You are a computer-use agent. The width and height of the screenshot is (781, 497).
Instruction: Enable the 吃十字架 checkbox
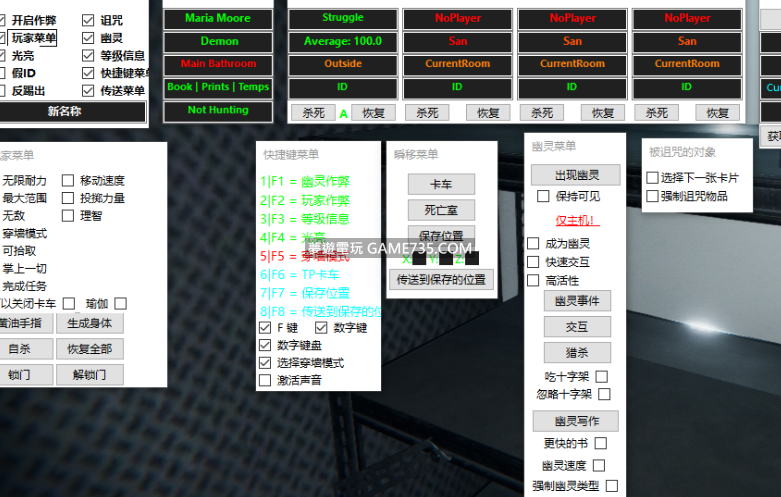(602, 376)
